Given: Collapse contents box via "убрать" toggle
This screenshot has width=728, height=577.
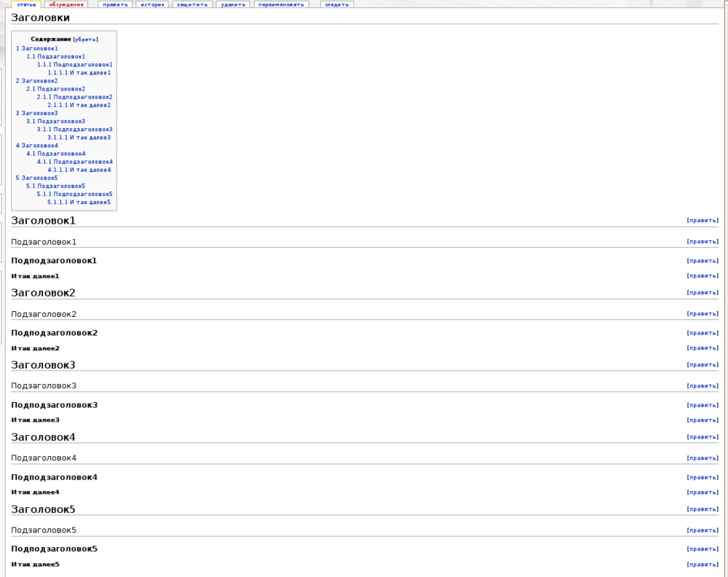Looking at the screenshot, I should [85, 39].
